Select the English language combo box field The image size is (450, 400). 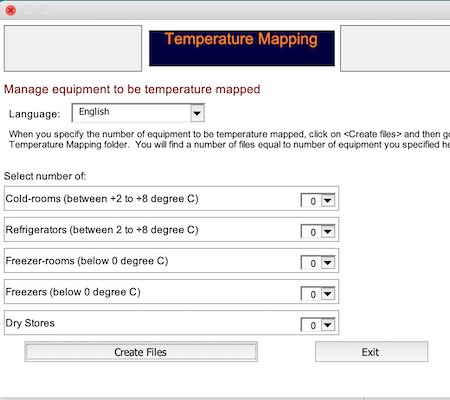point(138,113)
